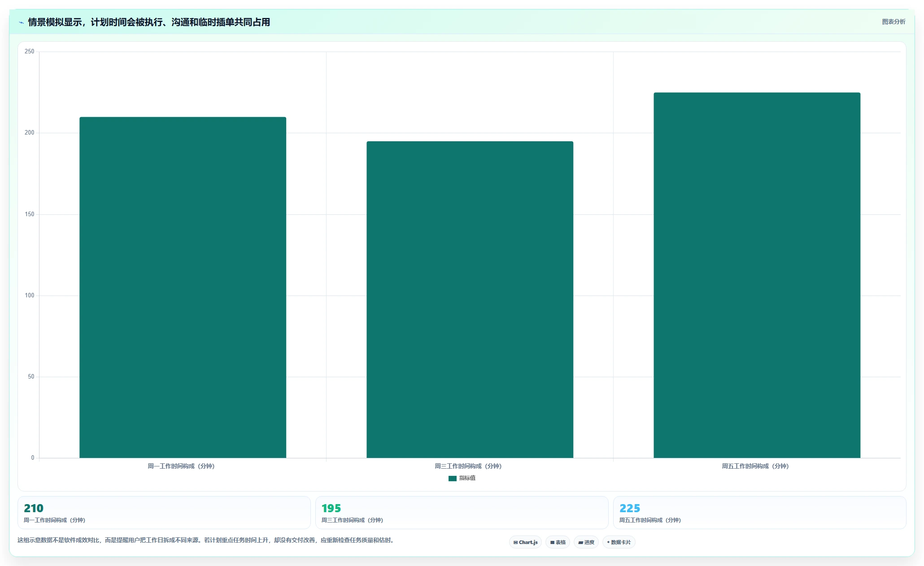Open the 195 data card
The width and height of the screenshot is (924, 566).
coord(462,513)
